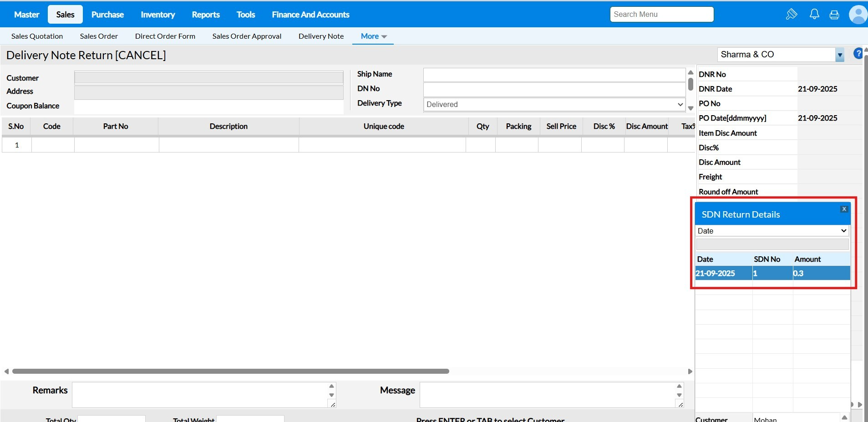
Task: Open the Date filter dropdown in SDN Return Details
Action: pos(772,231)
